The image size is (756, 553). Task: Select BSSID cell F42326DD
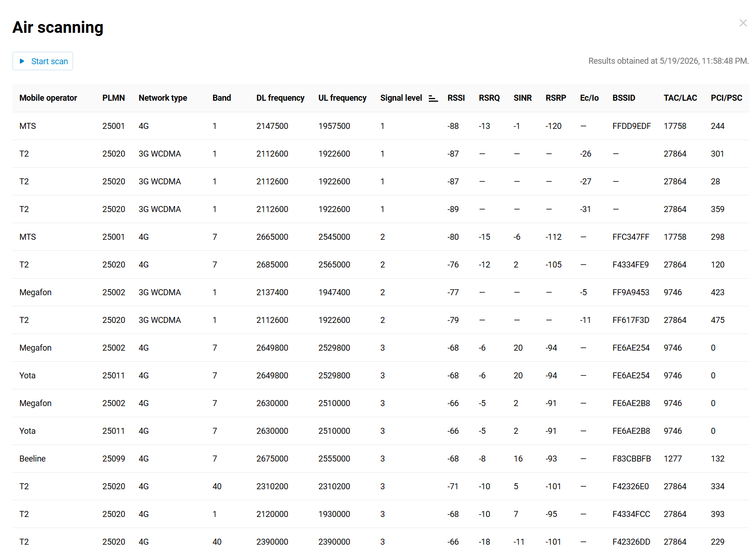click(x=631, y=542)
